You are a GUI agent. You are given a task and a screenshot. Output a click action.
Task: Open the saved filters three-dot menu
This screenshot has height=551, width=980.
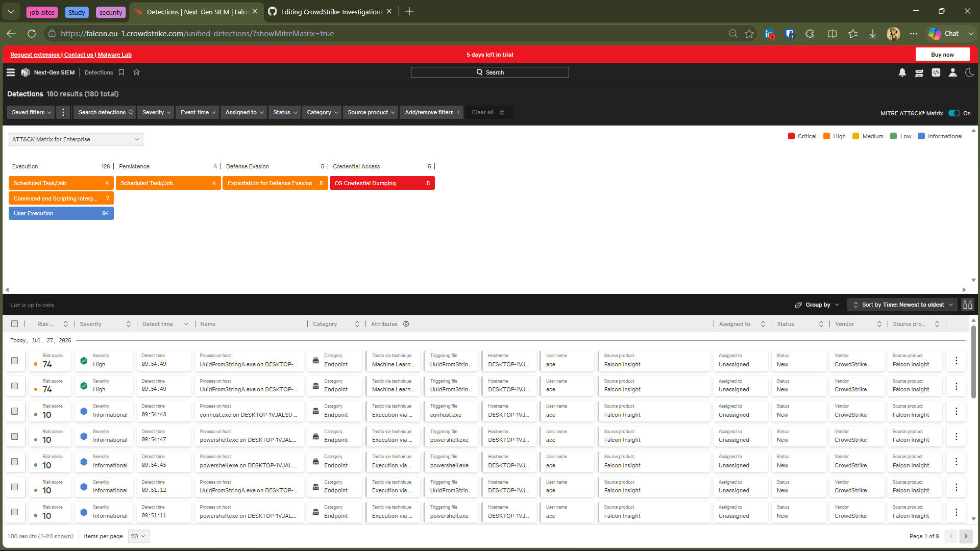click(x=63, y=112)
